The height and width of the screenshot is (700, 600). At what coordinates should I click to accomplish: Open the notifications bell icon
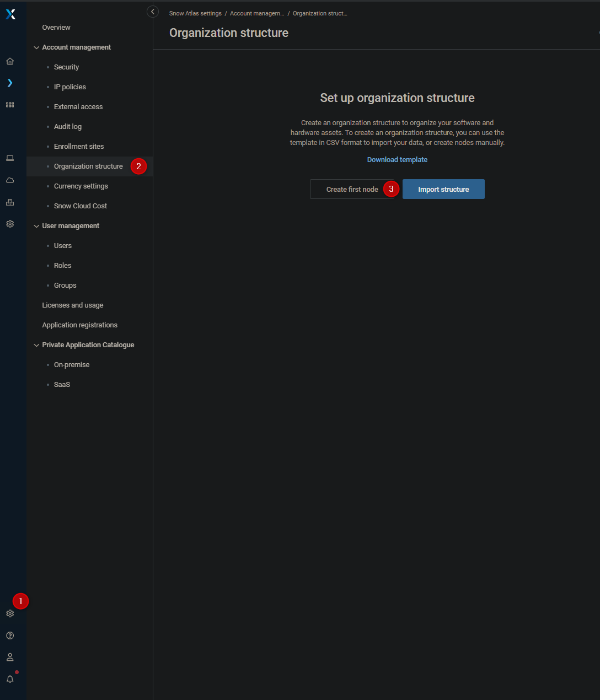(10, 679)
